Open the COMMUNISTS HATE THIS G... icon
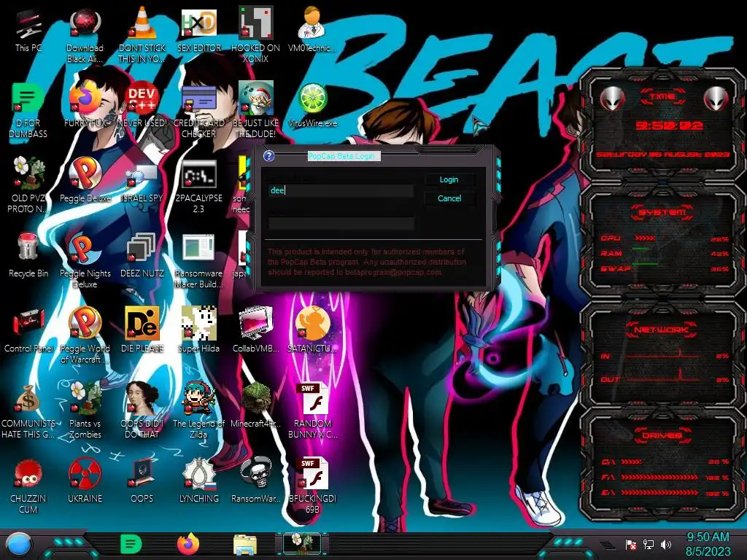Image resolution: width=747 pixels, height=560 pixels. [28, 411]
